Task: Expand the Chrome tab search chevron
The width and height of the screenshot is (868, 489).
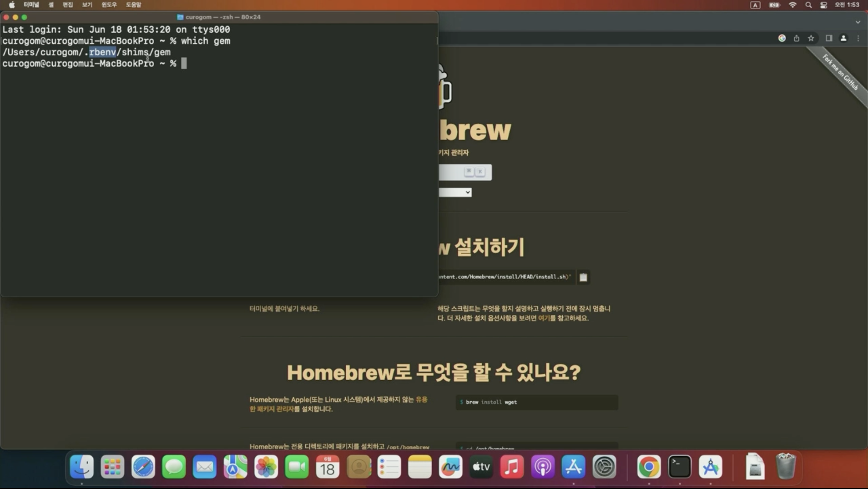Action: tap(858, 22)
